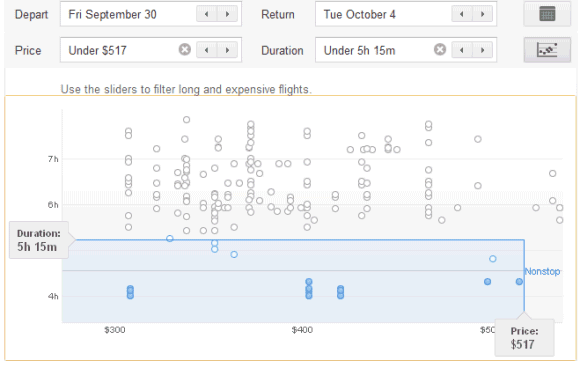Move the return date to the previous day
The image size is (580, 368).
pos(462,14)
